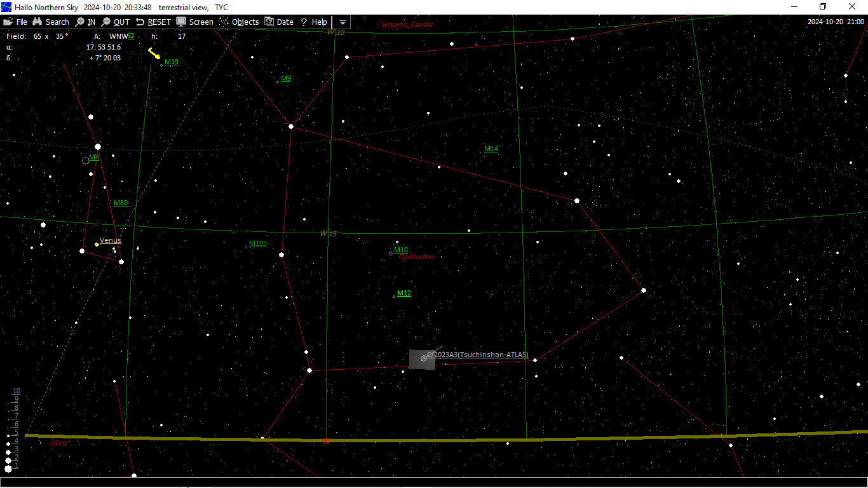
Task: Click the Ophiuchus constellation name
Action: [x=417, y=257]
